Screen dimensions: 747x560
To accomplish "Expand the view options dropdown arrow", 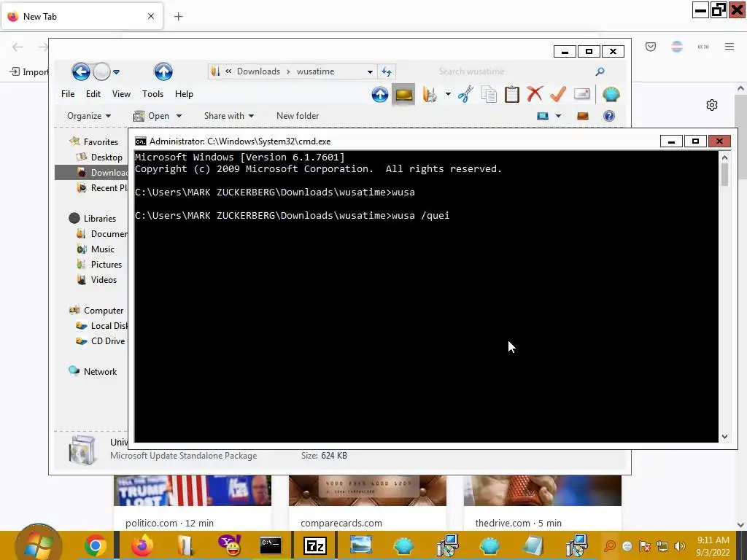I will 558,116.
